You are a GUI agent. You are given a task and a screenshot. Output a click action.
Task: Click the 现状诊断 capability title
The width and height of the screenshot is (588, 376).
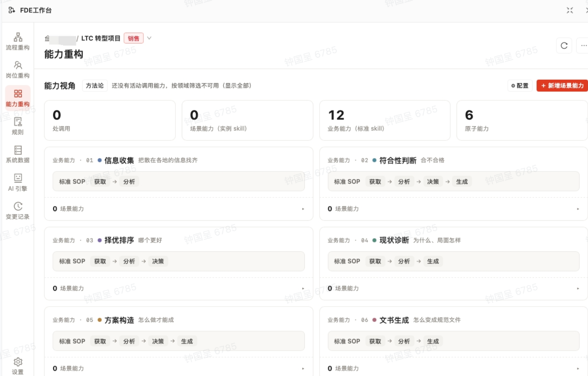(394, 240)
